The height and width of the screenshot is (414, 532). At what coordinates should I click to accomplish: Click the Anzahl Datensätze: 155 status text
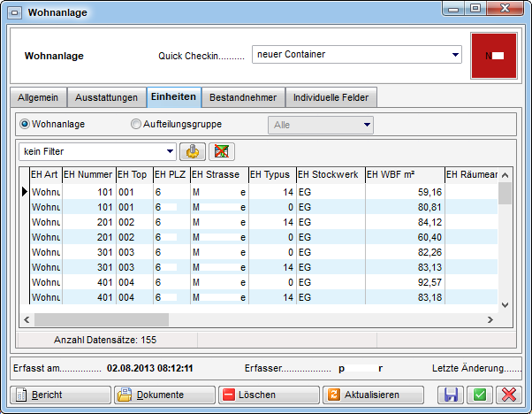pos(105,340)
